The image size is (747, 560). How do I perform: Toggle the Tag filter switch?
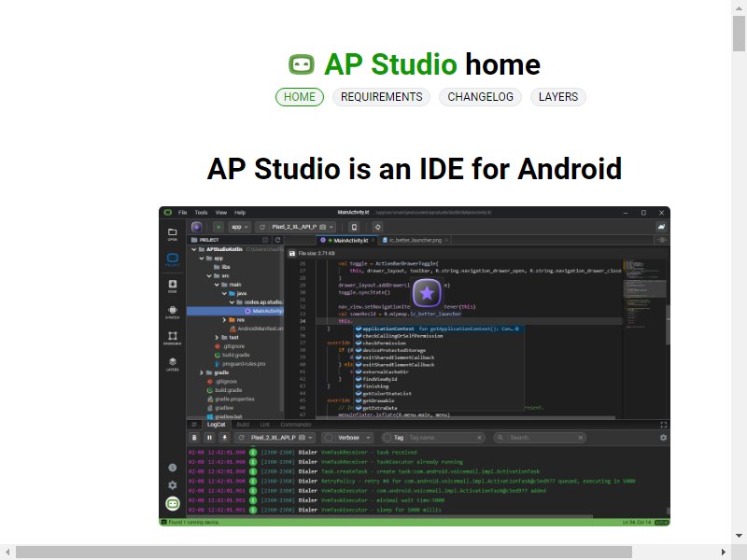(387, 438)
